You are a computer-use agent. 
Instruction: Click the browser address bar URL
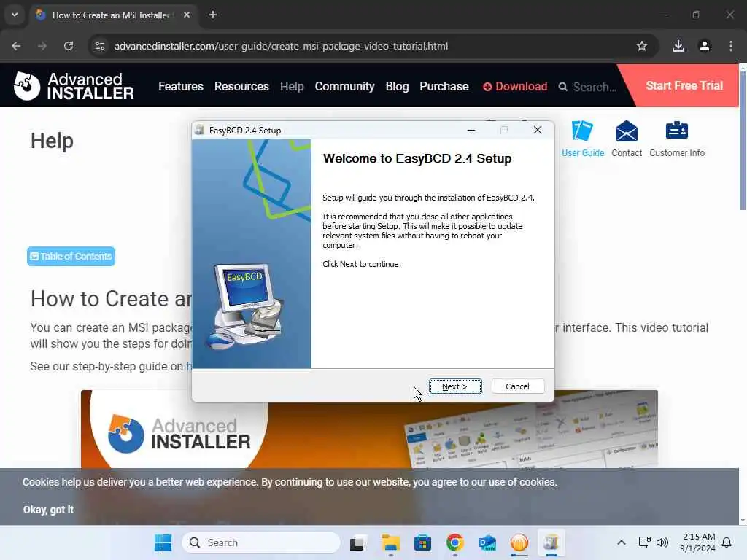[x=281, y=46]
